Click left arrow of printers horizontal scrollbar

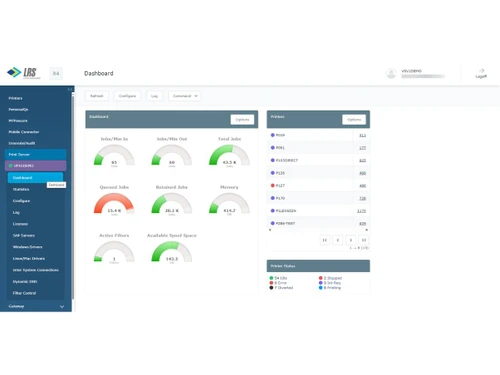point(270,230)
